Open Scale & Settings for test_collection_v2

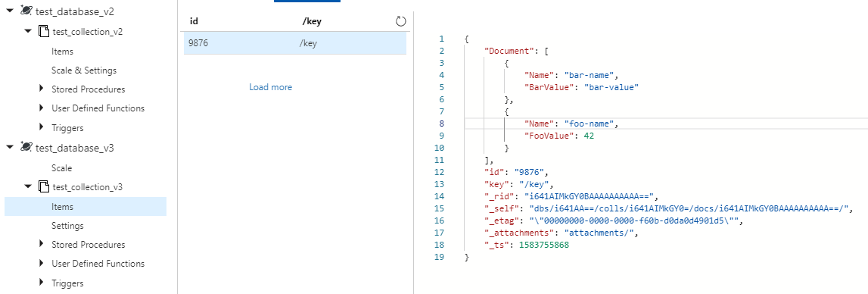(84, 70)
